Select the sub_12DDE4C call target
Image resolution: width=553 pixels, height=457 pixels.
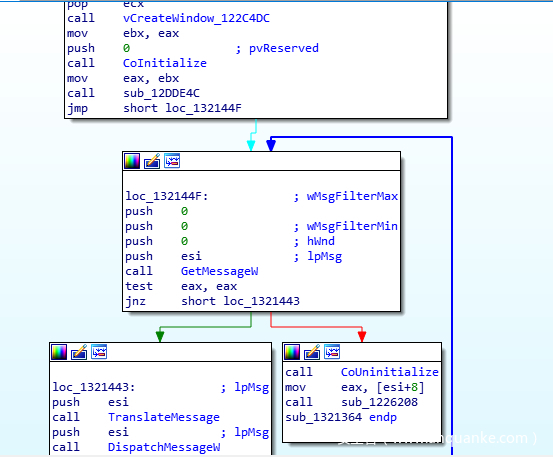162,93
